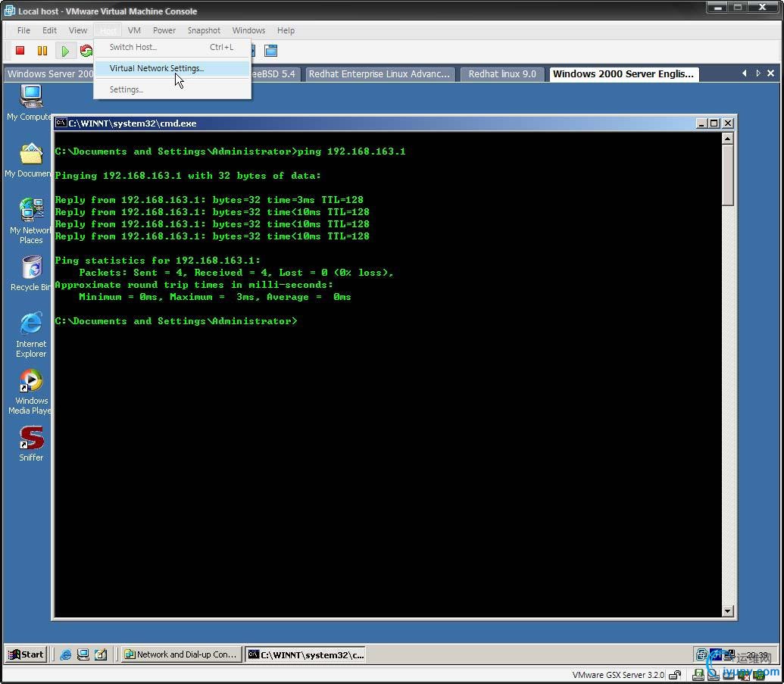Click the Reset virtual machine icon

[86, 51]
